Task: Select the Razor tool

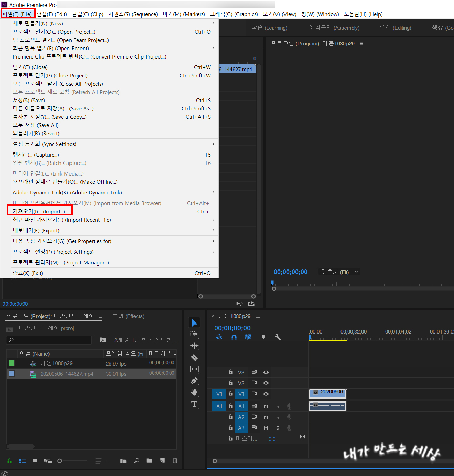Action: [194, 358]
